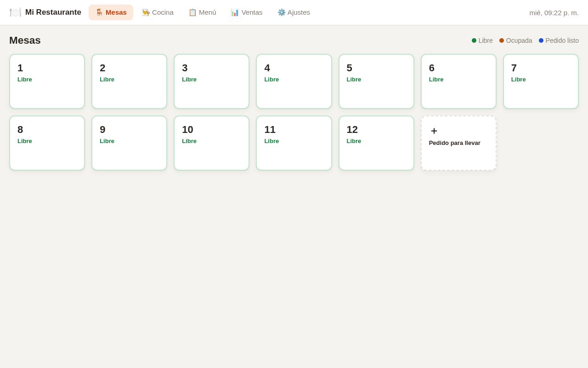Open table 11 card
The image size is (588, 368).
click(294, 143)
